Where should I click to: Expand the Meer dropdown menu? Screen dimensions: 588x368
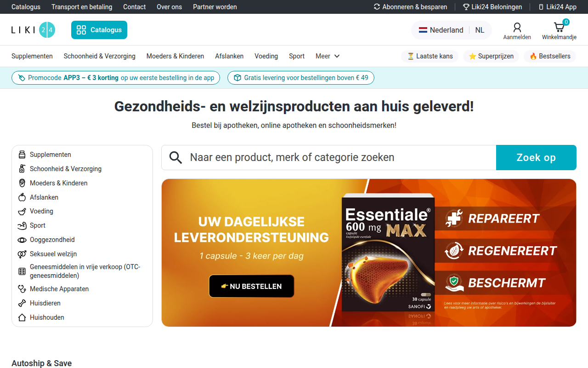328,56
